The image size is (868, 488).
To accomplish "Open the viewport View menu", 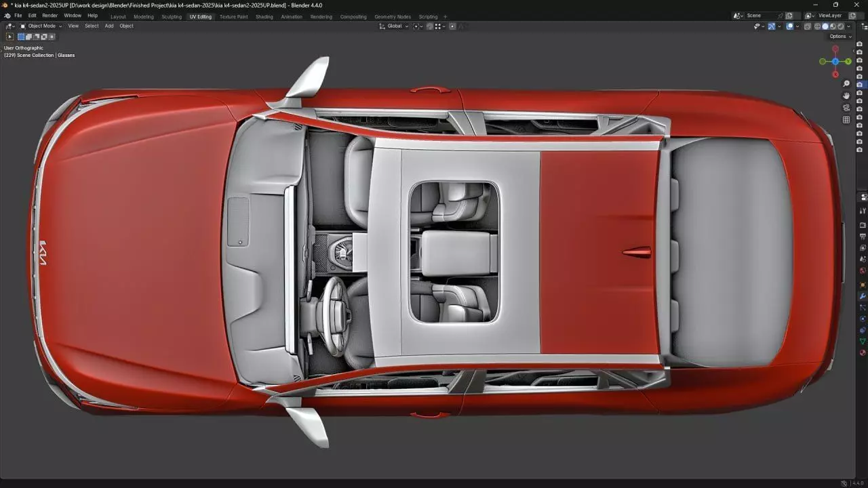I will click(73, 26).
